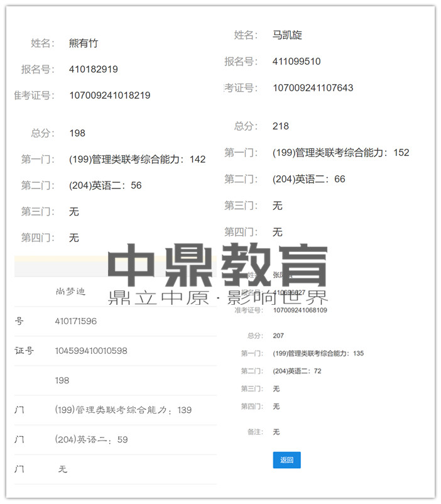The image size is (441, 504).
Task: Click registration number 410171596
Action: coord(76,320)
